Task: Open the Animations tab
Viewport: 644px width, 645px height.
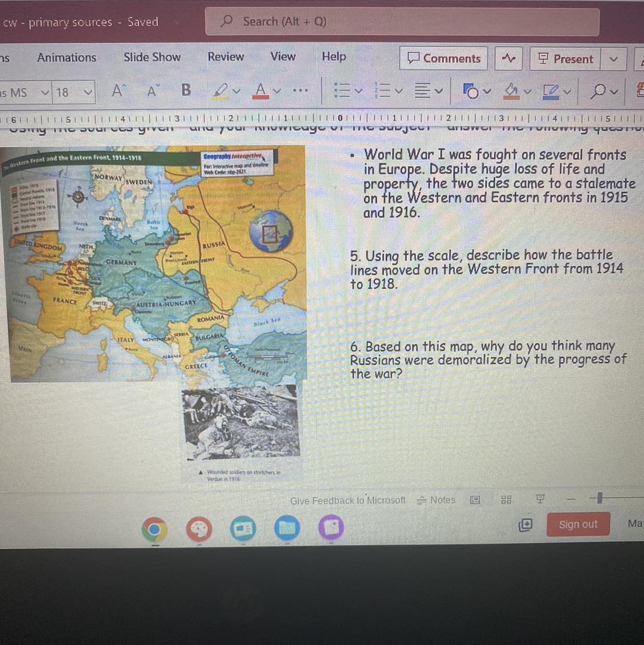Action: (67, 57)
